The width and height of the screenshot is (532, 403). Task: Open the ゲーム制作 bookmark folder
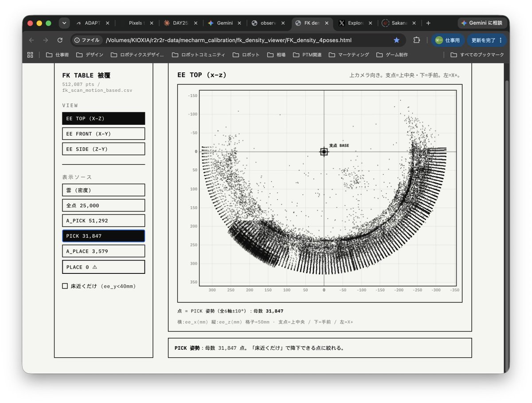(x=392, y=55)
